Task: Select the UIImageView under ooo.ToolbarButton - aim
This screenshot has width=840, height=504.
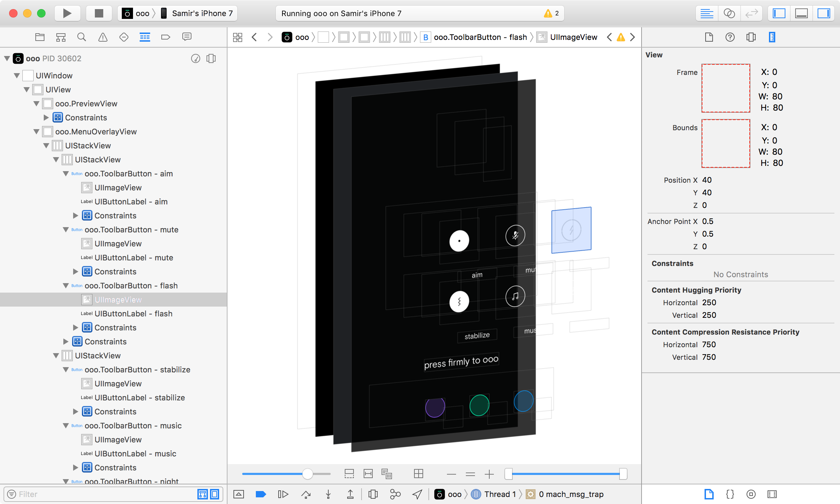Action: tap(118, 188)
